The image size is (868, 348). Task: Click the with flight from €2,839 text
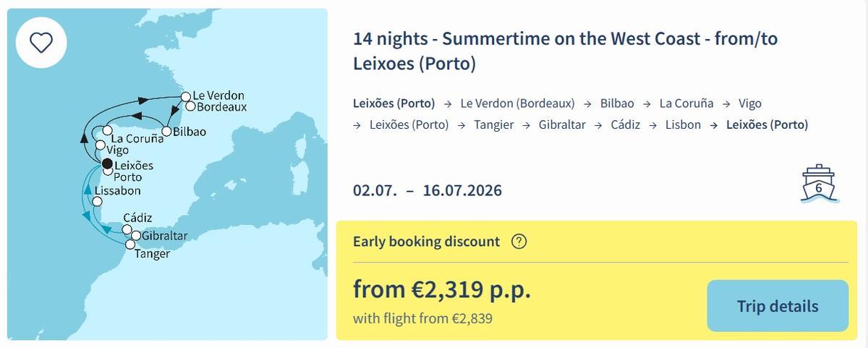422,318
